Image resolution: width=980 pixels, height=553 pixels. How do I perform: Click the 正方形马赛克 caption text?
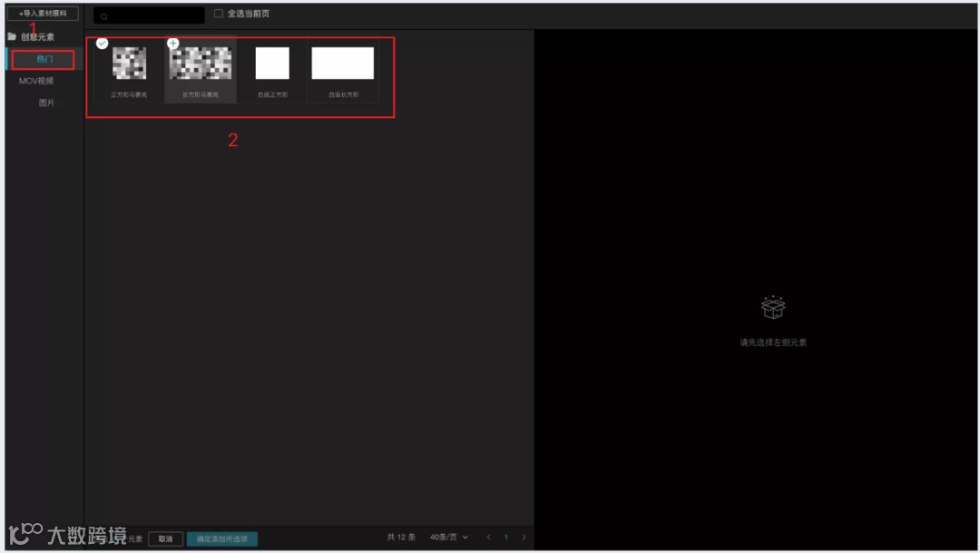tap(130, 94)
